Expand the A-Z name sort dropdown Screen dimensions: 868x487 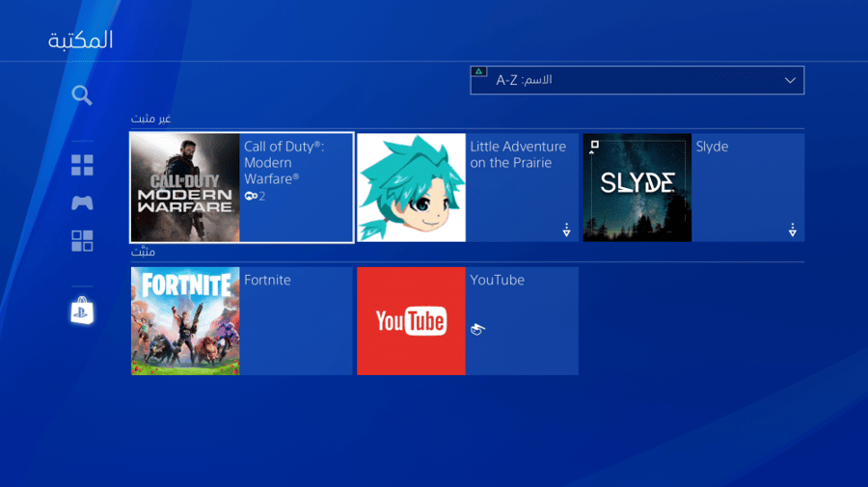coord(637,80)
